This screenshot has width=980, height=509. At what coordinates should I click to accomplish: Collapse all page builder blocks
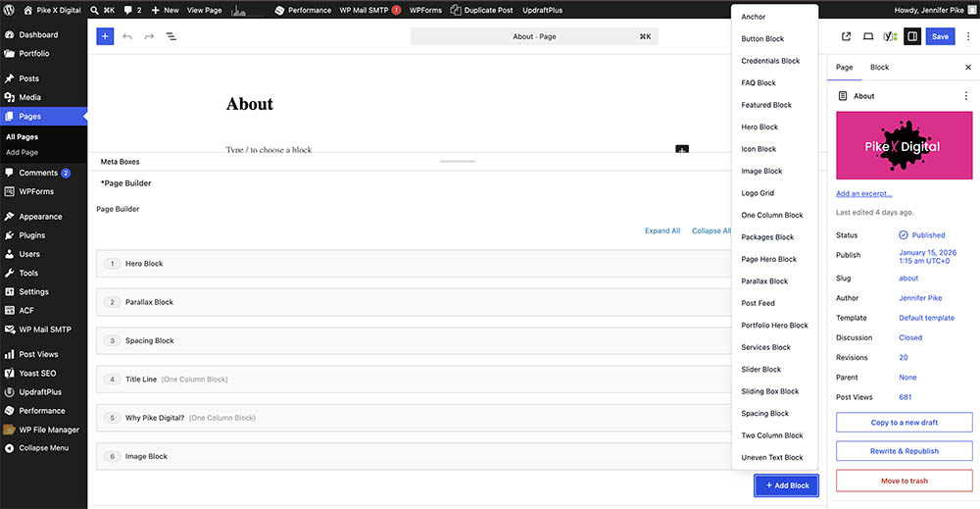(x=710, y=230)
